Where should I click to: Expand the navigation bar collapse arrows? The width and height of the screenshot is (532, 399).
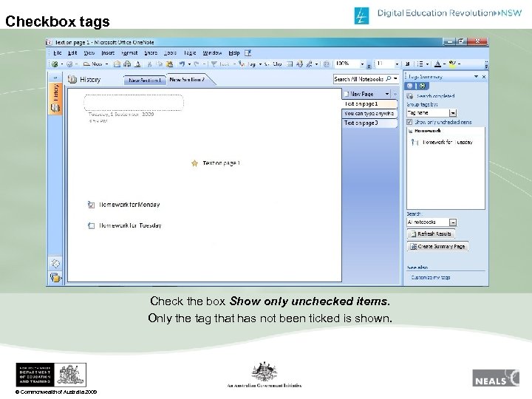tap(55, 78)
